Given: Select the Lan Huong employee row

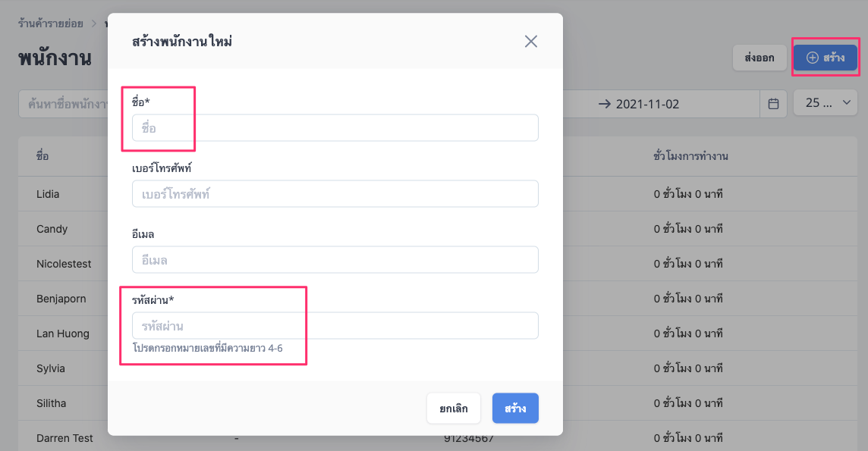Looking at the screenshot, I should pyautogui.click(x=443, y=334).
